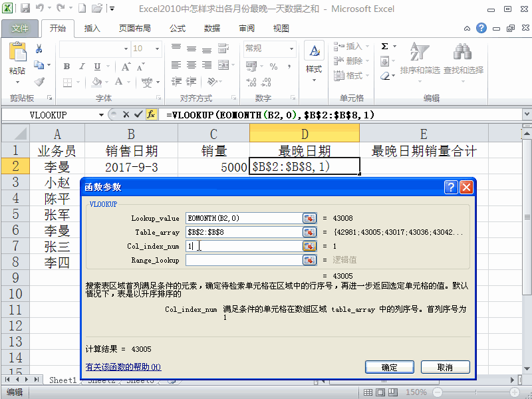
Task: Switch to the 公式 Formulas tab
Action: [178, 29]
